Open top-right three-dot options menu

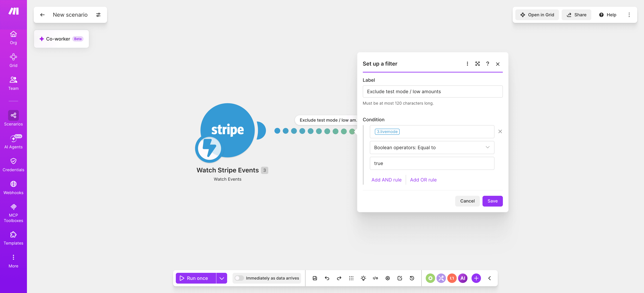pyautogui.click(x=629, y=15)
